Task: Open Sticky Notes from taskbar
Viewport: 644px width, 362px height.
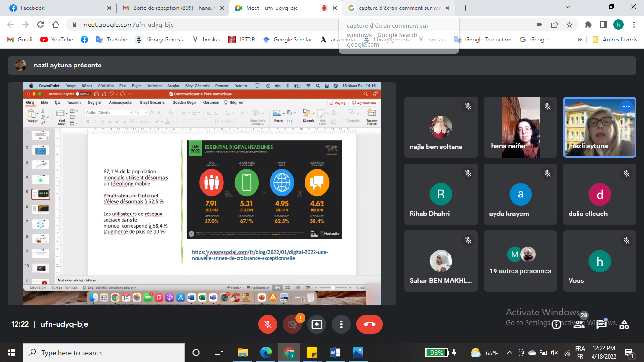Action: pyautogui.click(x=312, y=353)
